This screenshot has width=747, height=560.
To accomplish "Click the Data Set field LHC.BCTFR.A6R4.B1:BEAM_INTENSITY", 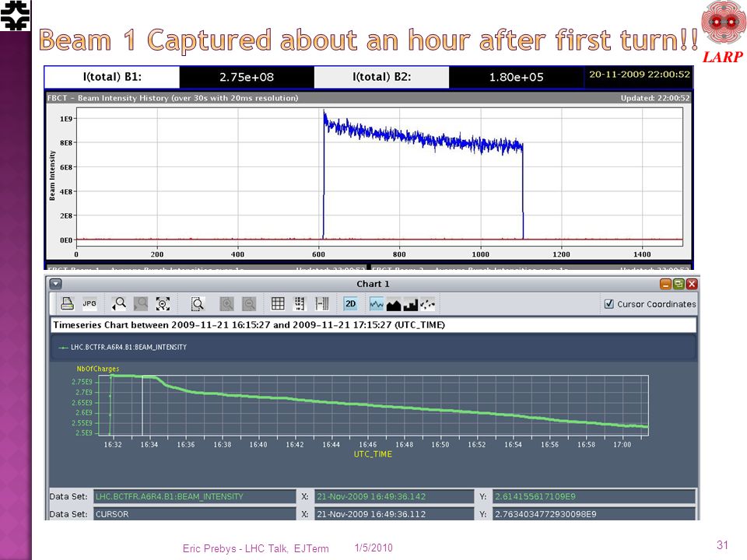I will tap(195, 497).
